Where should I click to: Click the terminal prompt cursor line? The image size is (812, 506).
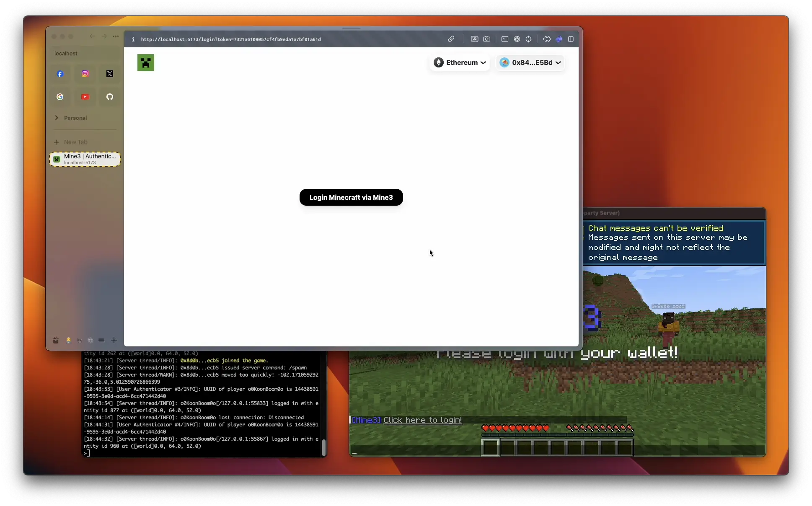tap(87, 453)
